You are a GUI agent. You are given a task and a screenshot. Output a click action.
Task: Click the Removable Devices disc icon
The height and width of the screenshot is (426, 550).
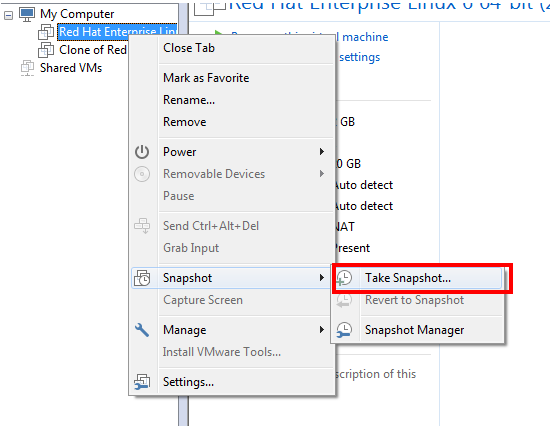pos(142,174)
